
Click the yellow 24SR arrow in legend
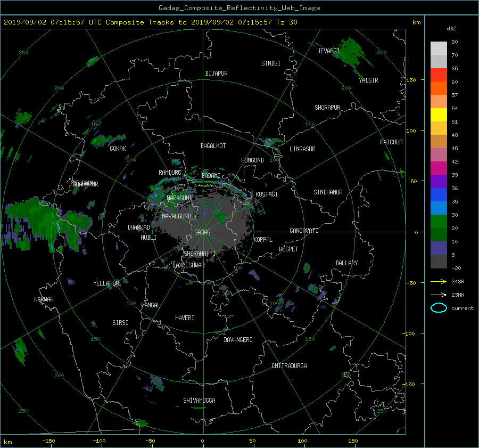tap(439, 281)
